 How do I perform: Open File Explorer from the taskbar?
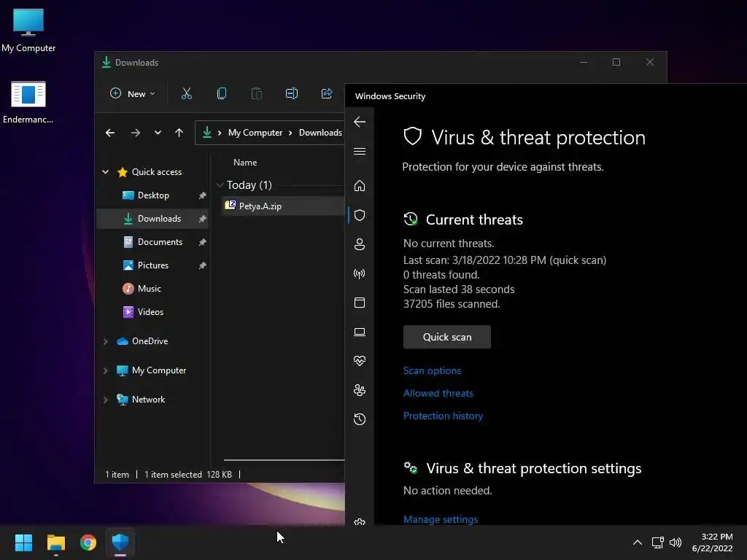[55, 542]
